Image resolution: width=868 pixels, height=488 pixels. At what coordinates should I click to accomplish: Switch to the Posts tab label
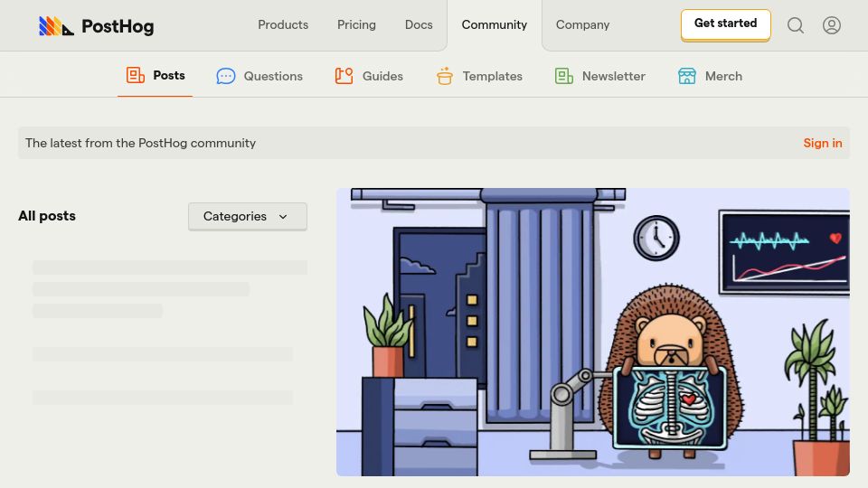pyautogui.click(x=169, y=75)
